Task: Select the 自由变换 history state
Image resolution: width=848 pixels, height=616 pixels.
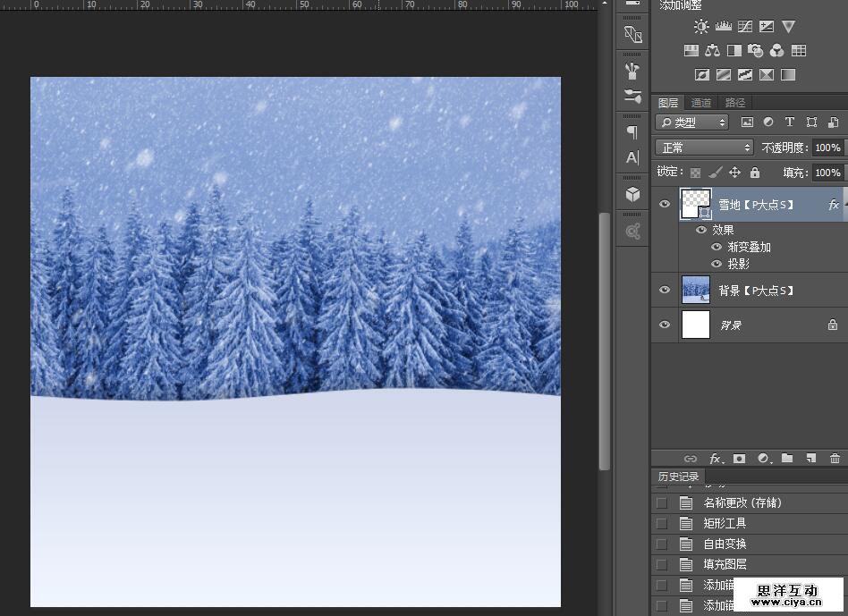Action: tap(725, 544)
